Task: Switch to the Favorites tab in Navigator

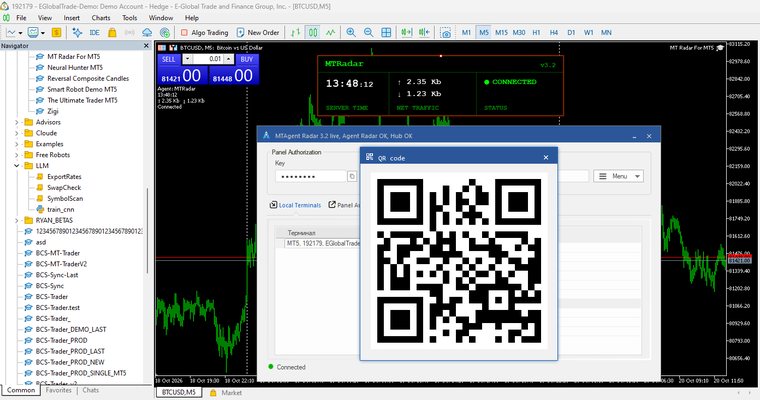Action: pyautogui.click(x=59, y=390)
